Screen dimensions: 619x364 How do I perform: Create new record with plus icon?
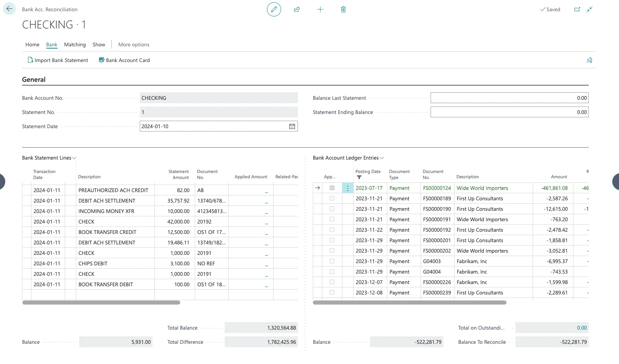click(320, 9)
